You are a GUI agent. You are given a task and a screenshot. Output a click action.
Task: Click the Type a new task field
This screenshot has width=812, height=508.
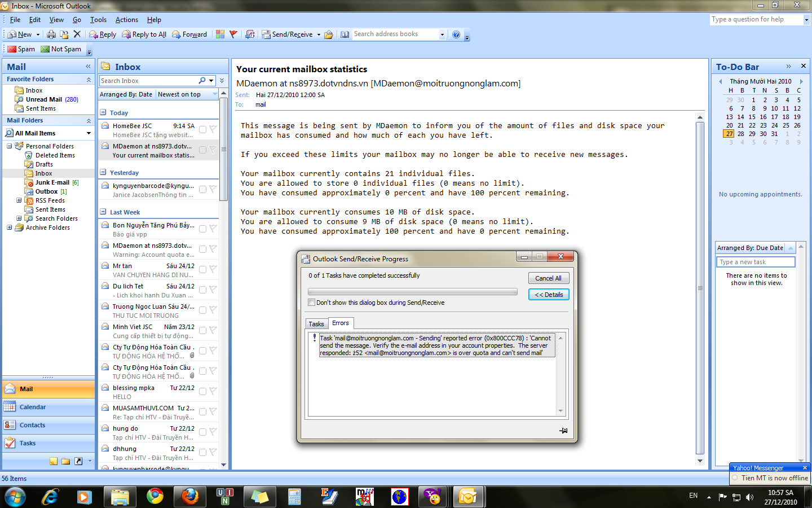(x=756, y=262)
